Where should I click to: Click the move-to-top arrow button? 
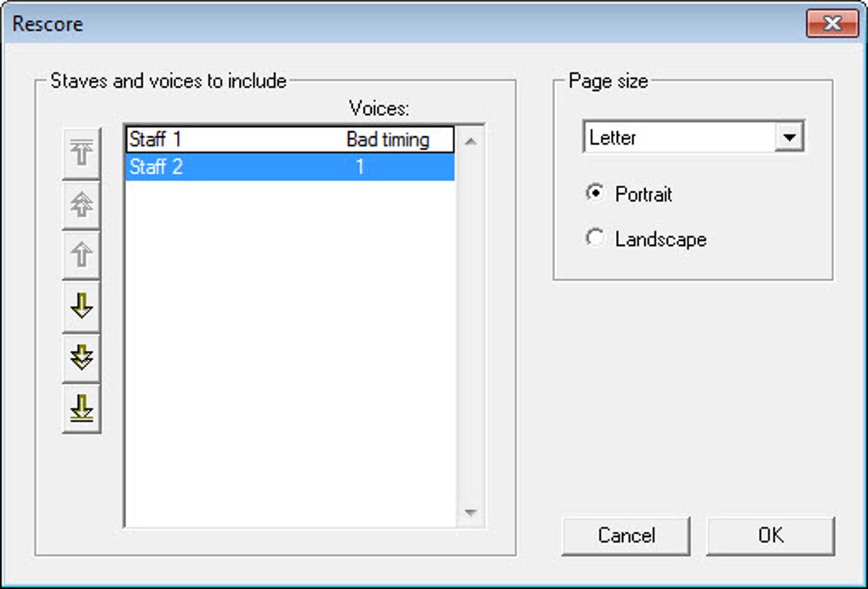(x=82, y=154)
